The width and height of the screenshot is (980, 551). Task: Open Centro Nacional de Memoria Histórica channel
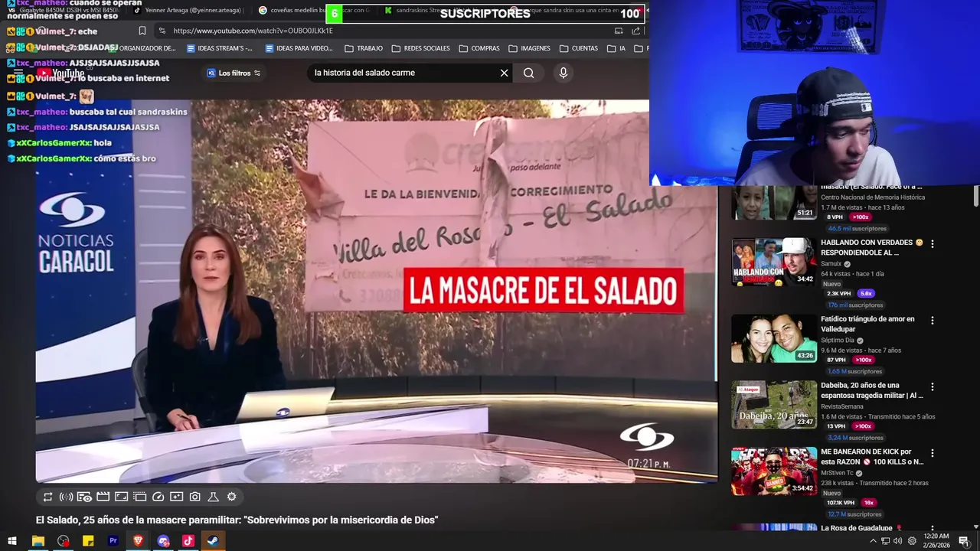pos(873,197)
